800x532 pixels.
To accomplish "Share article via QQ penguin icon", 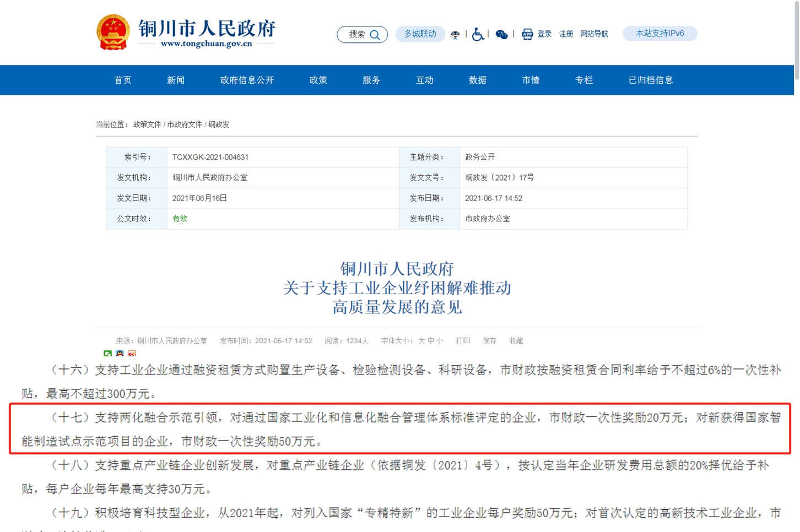I will [120, 354].
